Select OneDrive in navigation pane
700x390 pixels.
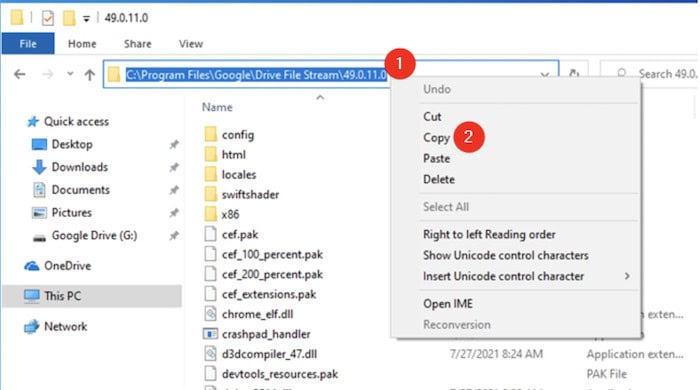[x=67, y=266]
